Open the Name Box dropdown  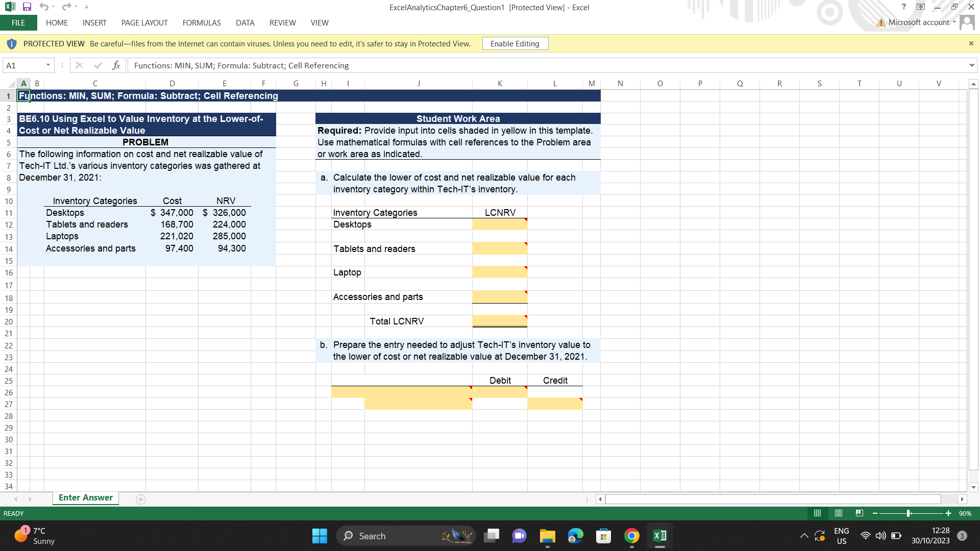click(48, 65)
